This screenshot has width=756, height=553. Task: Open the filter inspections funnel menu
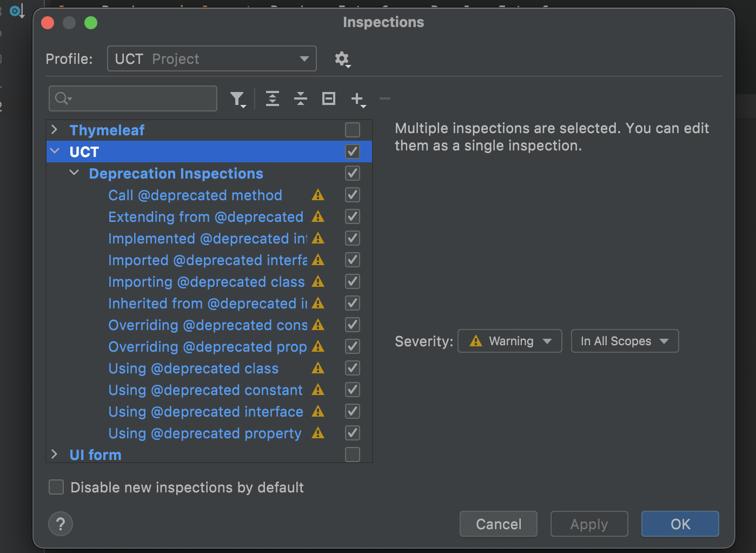pos(238,99)
